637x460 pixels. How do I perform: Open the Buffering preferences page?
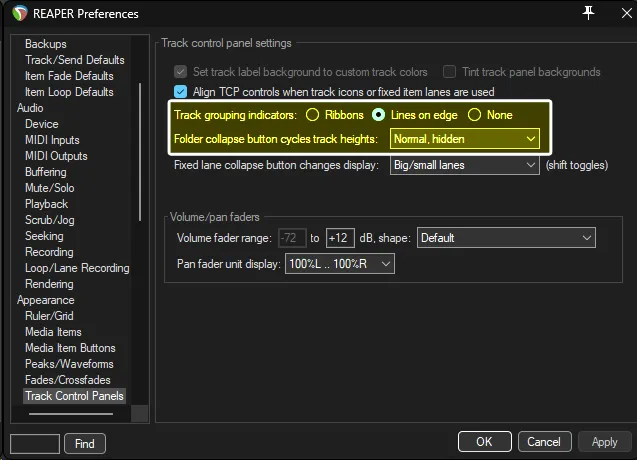tap(46, 172)
